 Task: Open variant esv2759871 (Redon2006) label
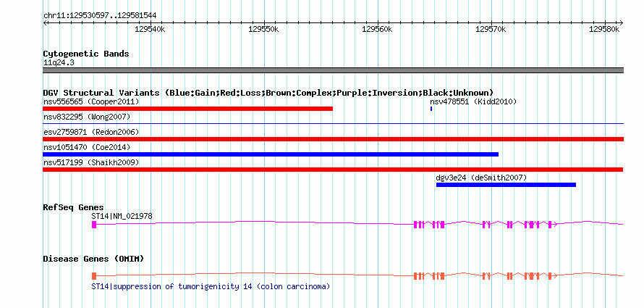[x=91, y=132]
